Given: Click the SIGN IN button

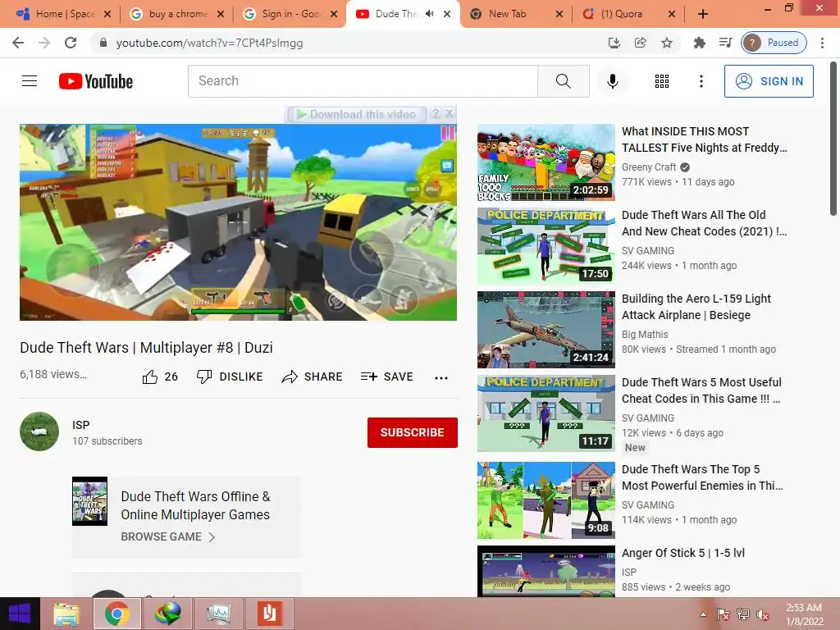Looking at the screenshot, I should [x=769, y=81].
